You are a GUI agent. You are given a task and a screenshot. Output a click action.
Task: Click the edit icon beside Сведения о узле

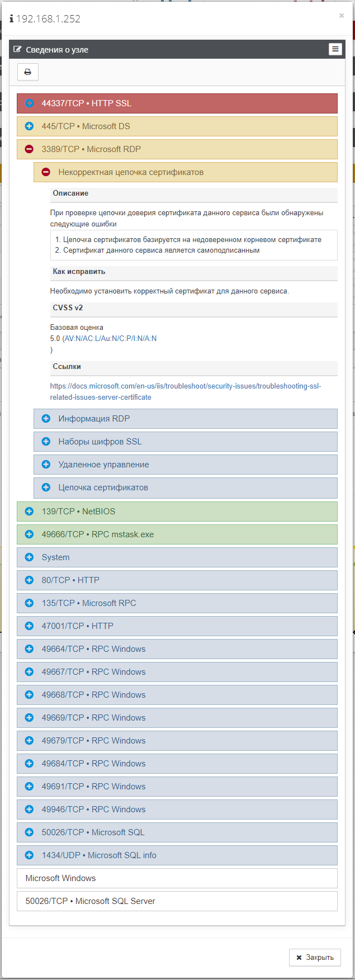17,50
